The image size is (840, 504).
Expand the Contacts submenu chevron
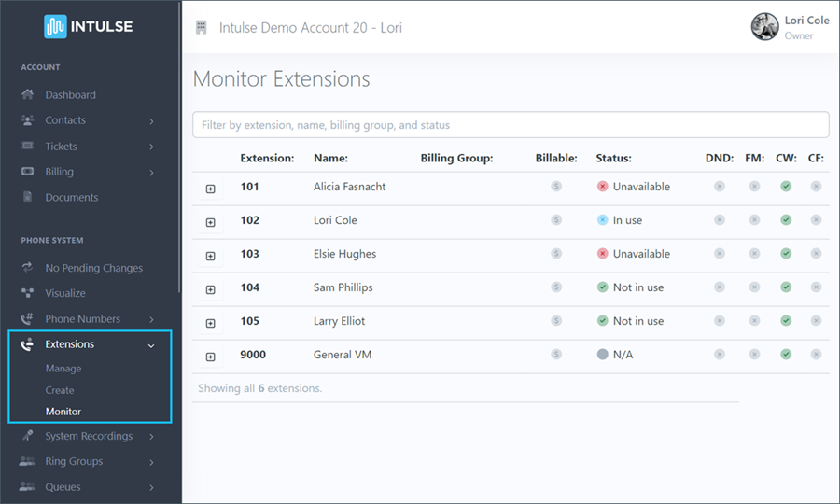click(151, 121)
